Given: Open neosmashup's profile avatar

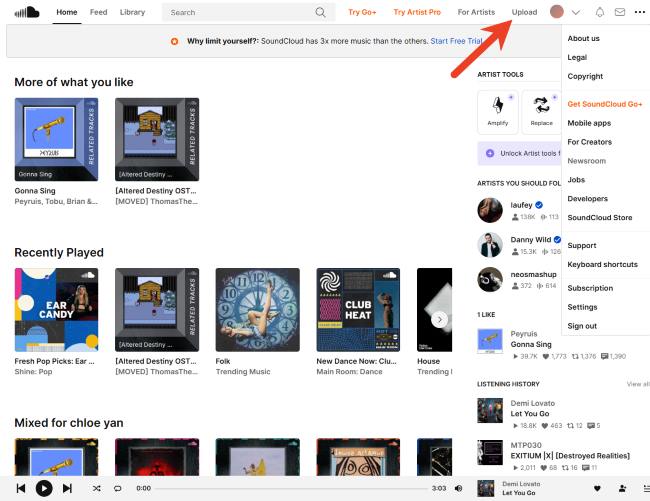Looking at the screenshot, I should tap(490, 280).
